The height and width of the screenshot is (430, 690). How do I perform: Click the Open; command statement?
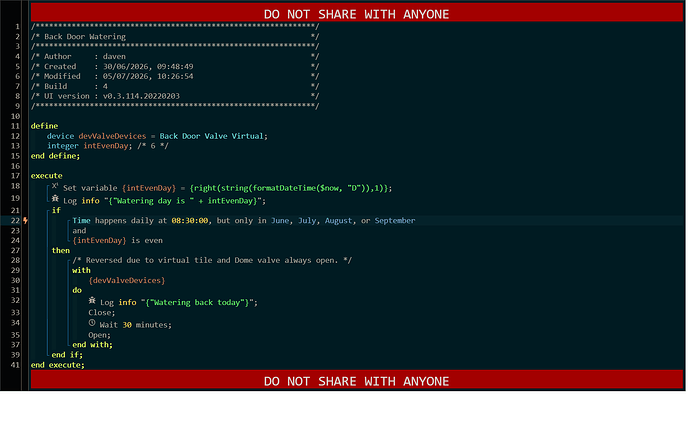tap(99, 335)
